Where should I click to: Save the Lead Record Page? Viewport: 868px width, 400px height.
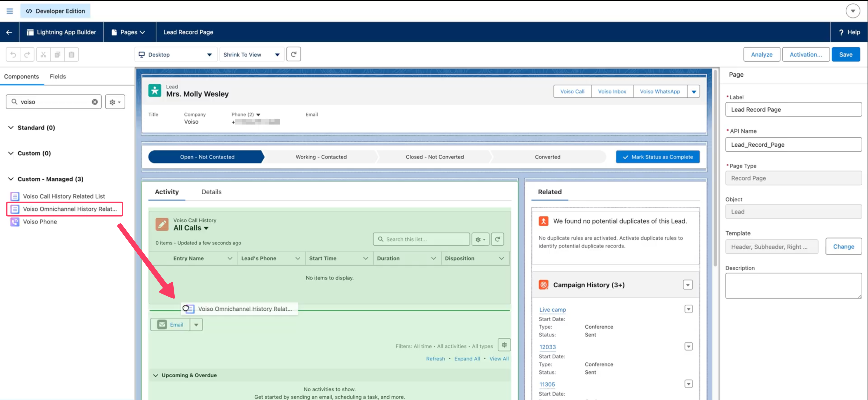[x=845, y=54]
